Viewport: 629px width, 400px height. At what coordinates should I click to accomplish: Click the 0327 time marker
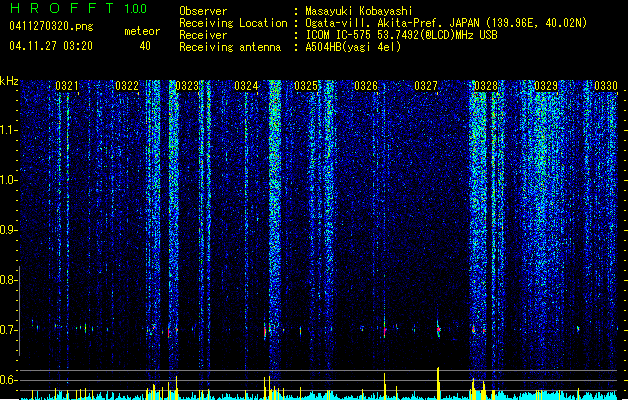[x=426, y=86]
